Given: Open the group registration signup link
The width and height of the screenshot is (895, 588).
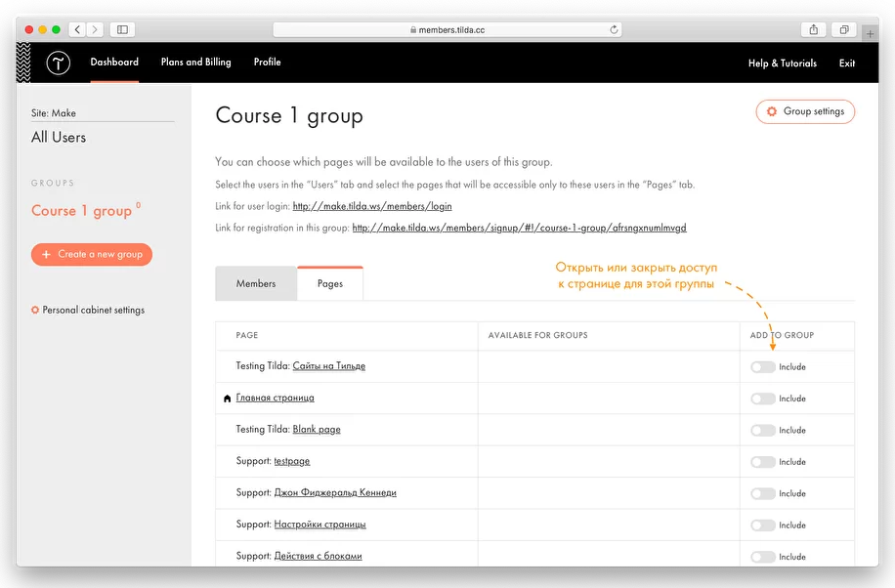Looking at the screenshot, I should click(520, 228).
